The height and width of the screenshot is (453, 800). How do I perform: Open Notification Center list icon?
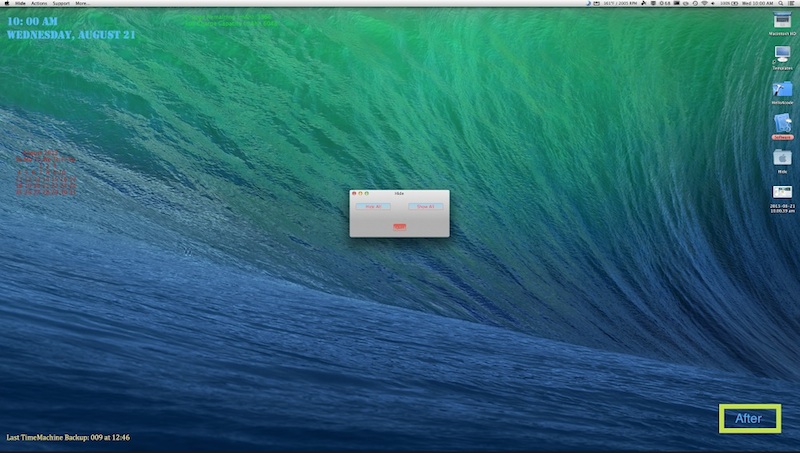pos(791,4)
